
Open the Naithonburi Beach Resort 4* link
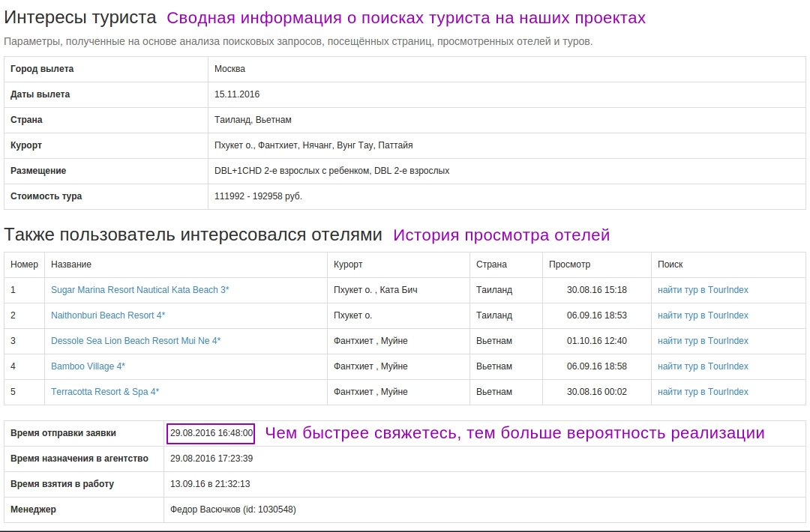point(108,315)
